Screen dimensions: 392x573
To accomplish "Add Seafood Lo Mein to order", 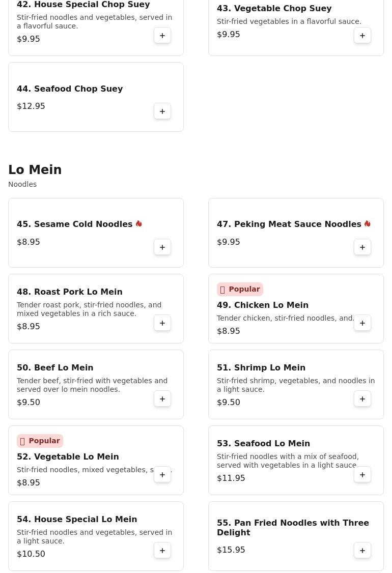I will coord(362,475).
